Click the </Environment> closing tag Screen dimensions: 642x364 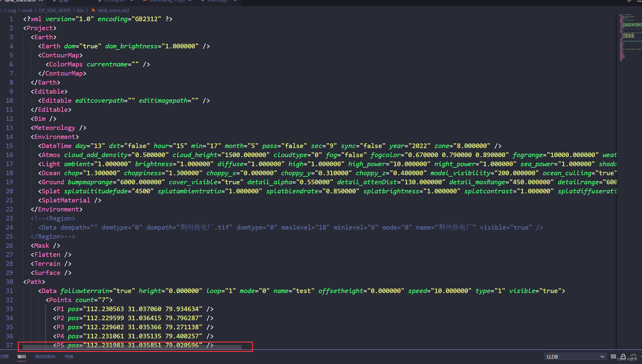coord(57,209)
